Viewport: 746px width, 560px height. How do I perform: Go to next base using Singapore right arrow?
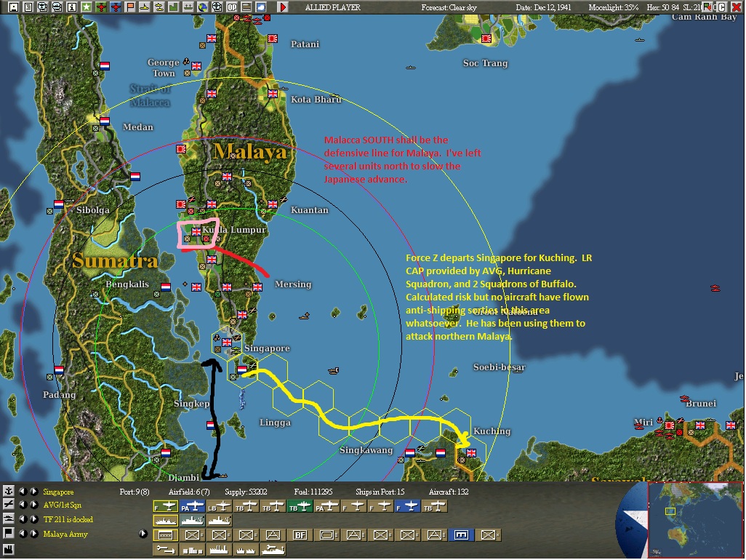click(34, 492)
